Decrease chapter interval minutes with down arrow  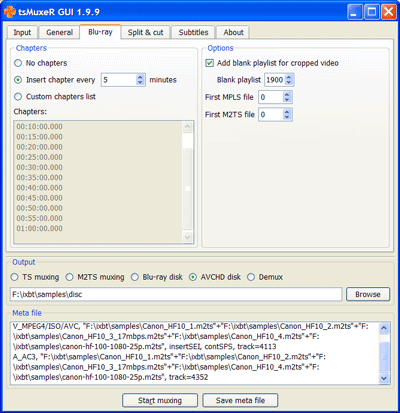[x=140, y=83]
